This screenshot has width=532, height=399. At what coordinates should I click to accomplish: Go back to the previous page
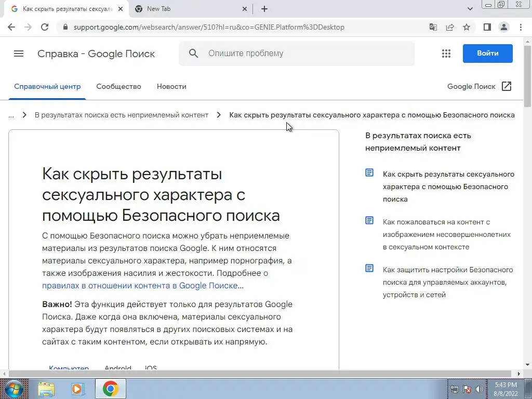pyautogui.click(x=11, y=27)
